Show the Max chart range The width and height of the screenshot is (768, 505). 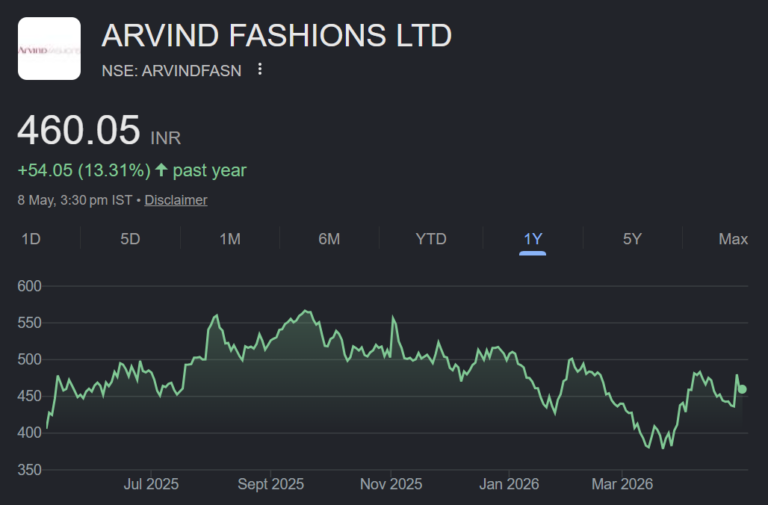[x=733, y=239]
